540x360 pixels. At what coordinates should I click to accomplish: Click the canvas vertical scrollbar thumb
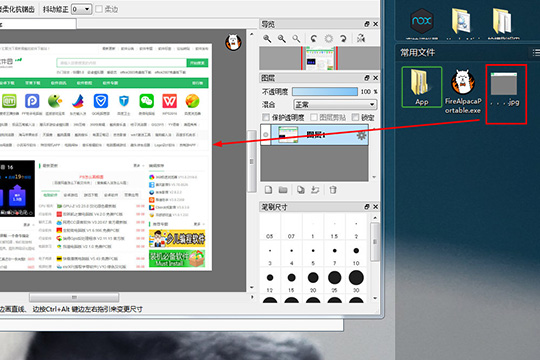252,161
